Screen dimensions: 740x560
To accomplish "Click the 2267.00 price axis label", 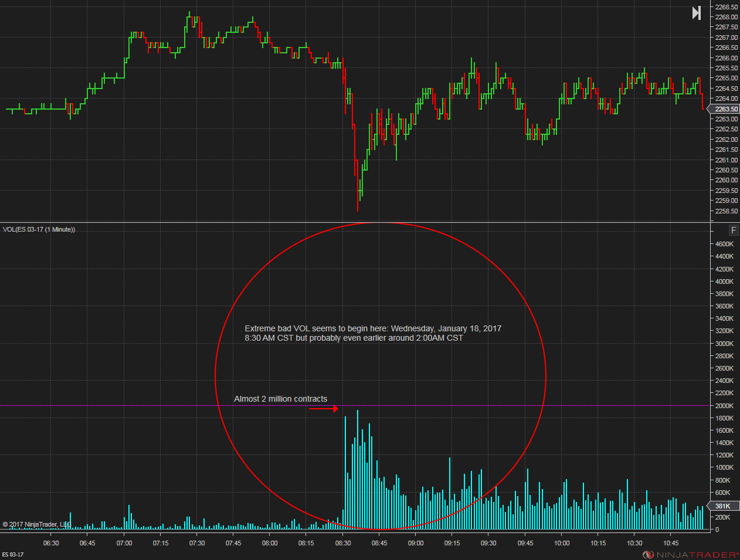I will 727,38.
